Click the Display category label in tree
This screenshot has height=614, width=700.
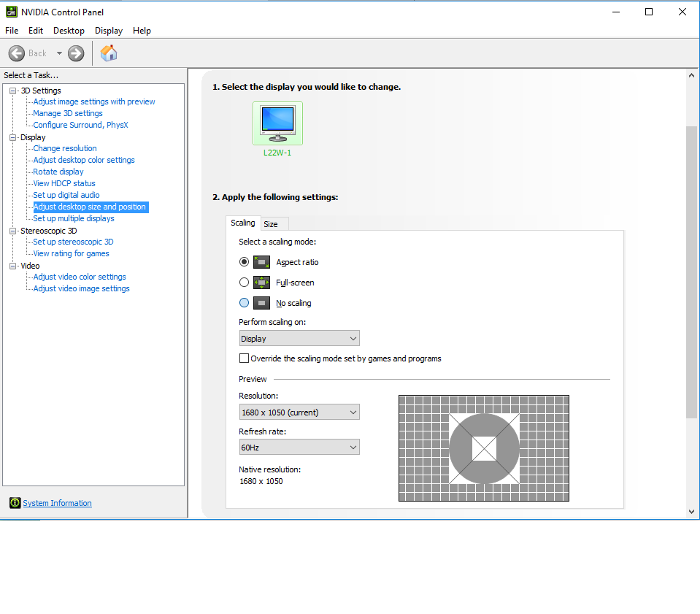coord(33,137)
